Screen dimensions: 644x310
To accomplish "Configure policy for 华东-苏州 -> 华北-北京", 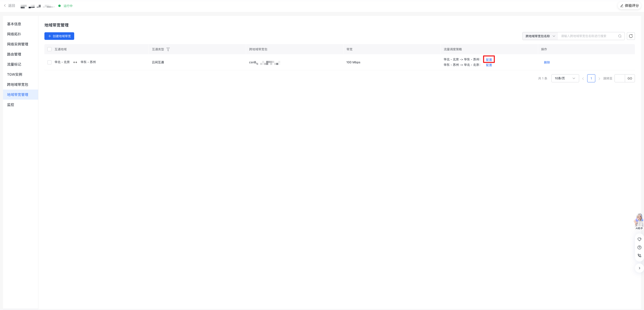I will (x=489, y=65).
